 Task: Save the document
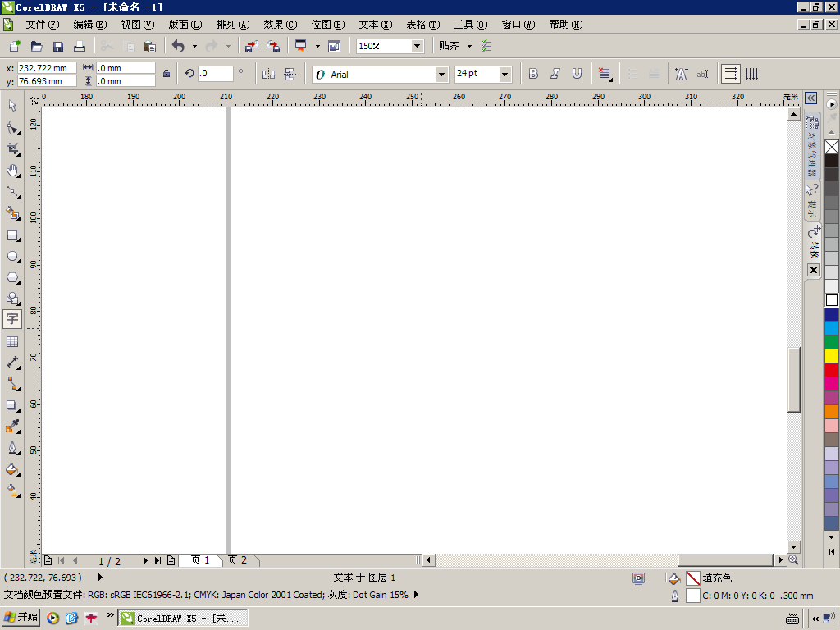[x=58, y=46]
